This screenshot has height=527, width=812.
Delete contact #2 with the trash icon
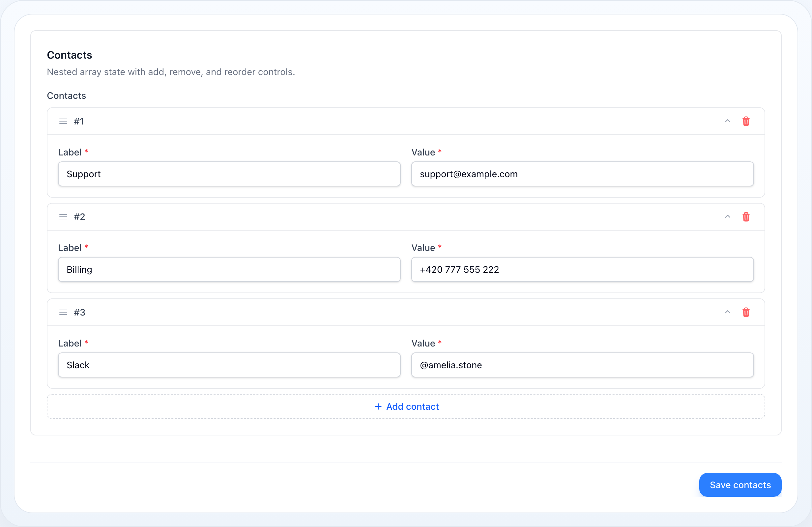[746, 217]
